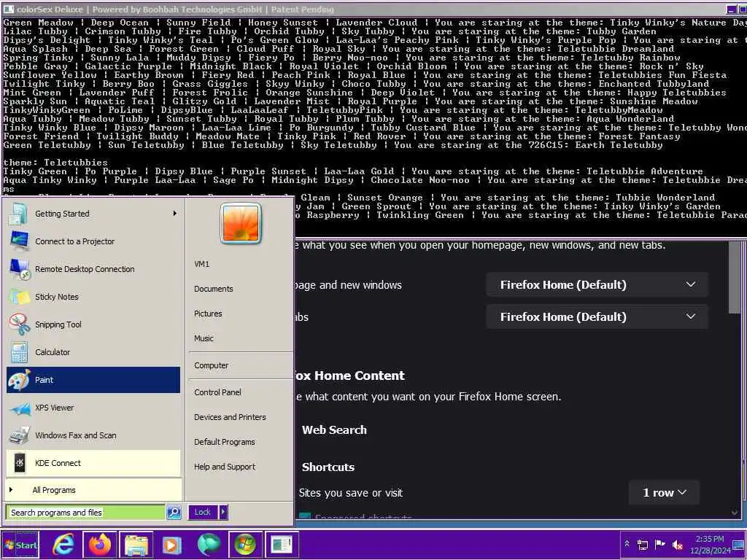This screenshot has width=747, height=560.
Task: Open Getting Started from the Start menu
Action: (93, 214)
